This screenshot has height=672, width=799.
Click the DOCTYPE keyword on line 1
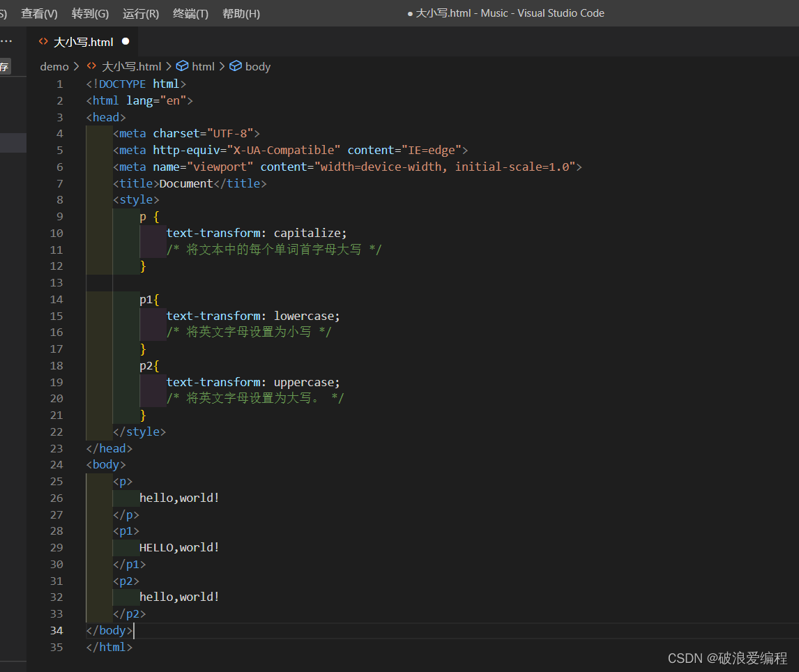pyautogui.click(x=122, y=84)
